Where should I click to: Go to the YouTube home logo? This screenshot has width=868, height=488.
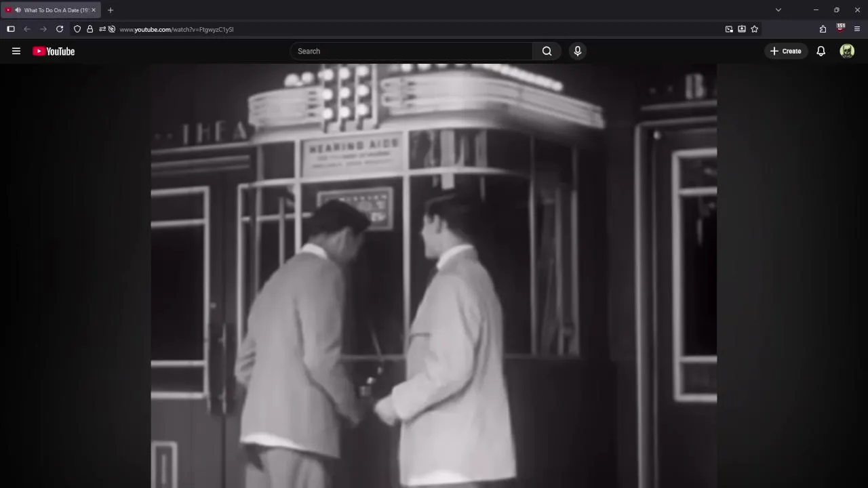(54, 51)
